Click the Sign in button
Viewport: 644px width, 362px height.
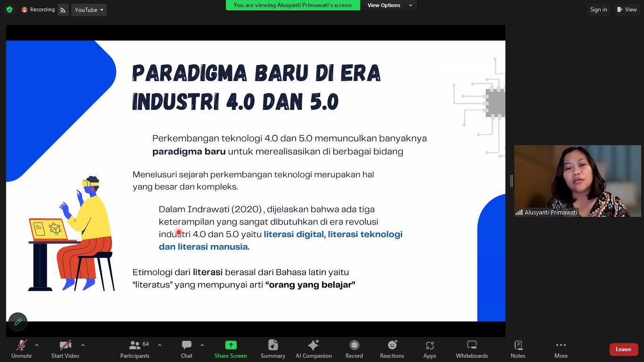pos(598,9)
